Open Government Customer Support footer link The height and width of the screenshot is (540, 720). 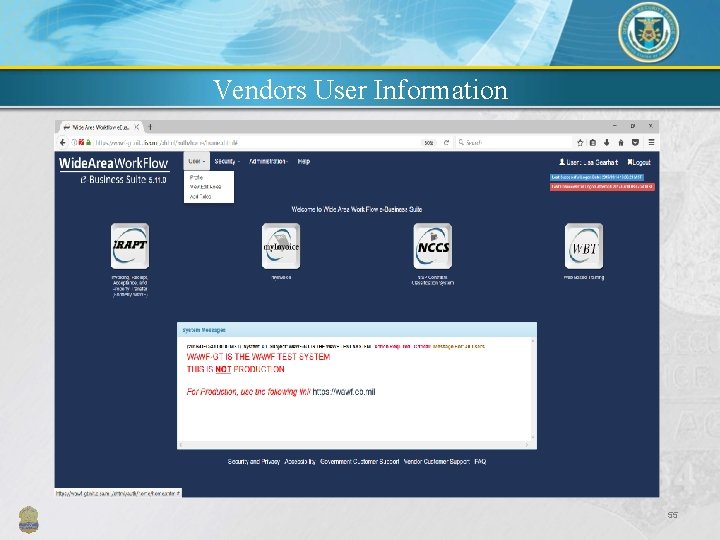tap(360, 461)
